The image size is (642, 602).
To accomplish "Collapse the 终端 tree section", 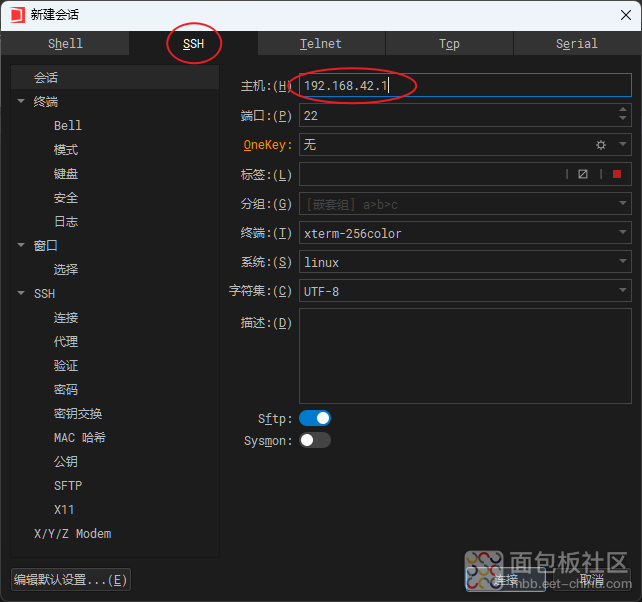I will pos(22,102).
